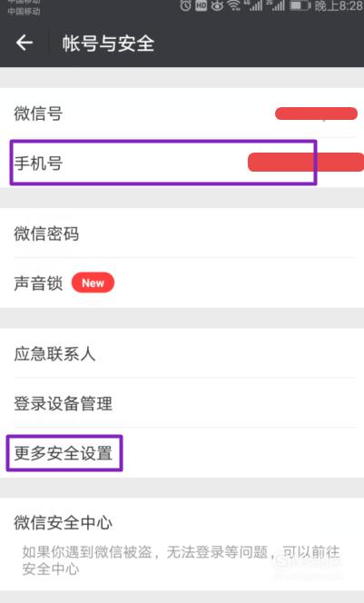Viewport: 364px width, 603px height.
Task: Tap the alarm clock status icon
Action: pos(186,5)
